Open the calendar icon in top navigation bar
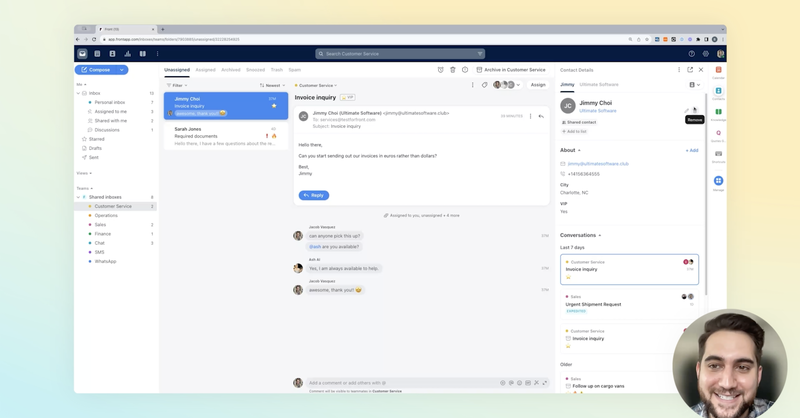The image size is (800, 418). click(x=97, y=54)
